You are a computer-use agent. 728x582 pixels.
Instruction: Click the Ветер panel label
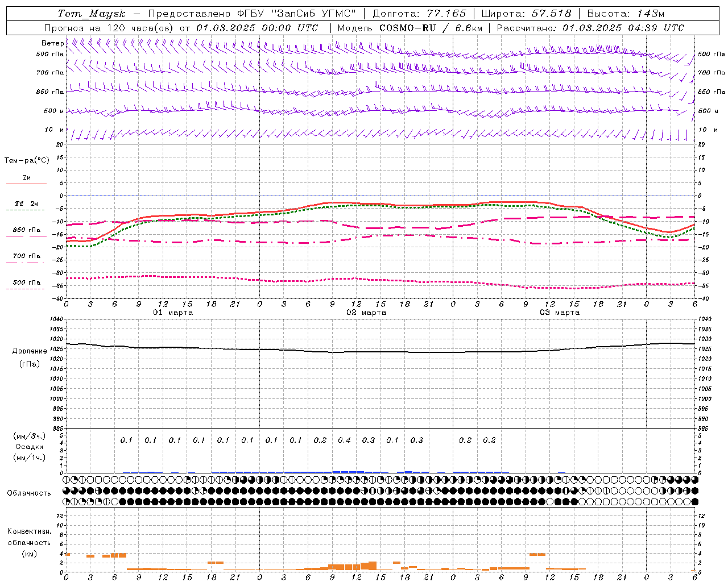52,43
